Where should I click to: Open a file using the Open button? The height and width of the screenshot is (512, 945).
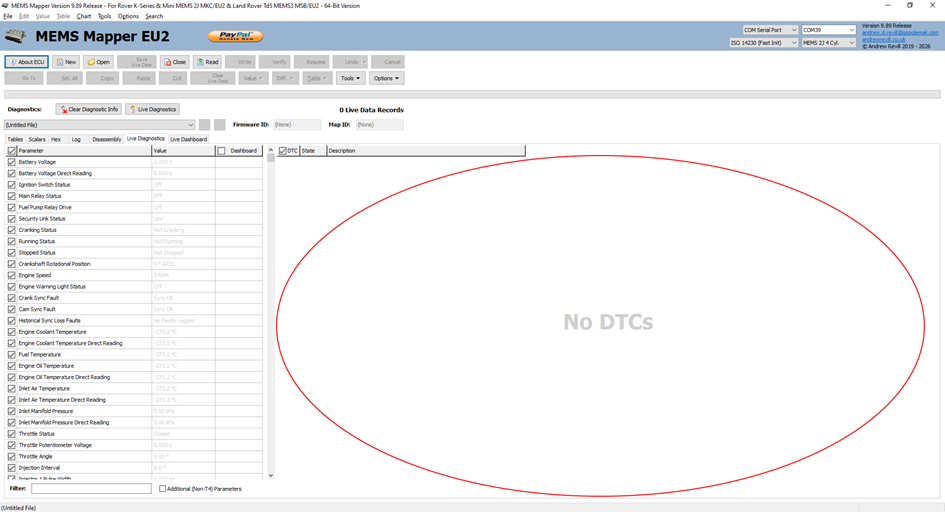pyautogui.click(x=99, y=62)
